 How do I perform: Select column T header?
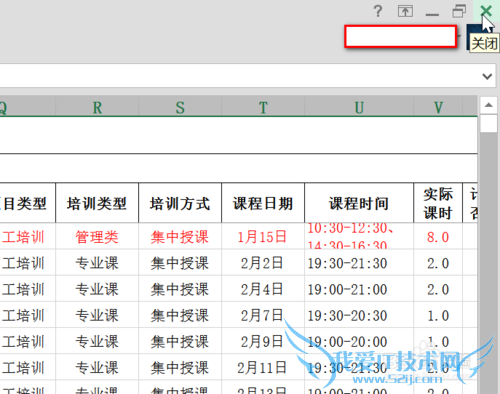point(263,107)
